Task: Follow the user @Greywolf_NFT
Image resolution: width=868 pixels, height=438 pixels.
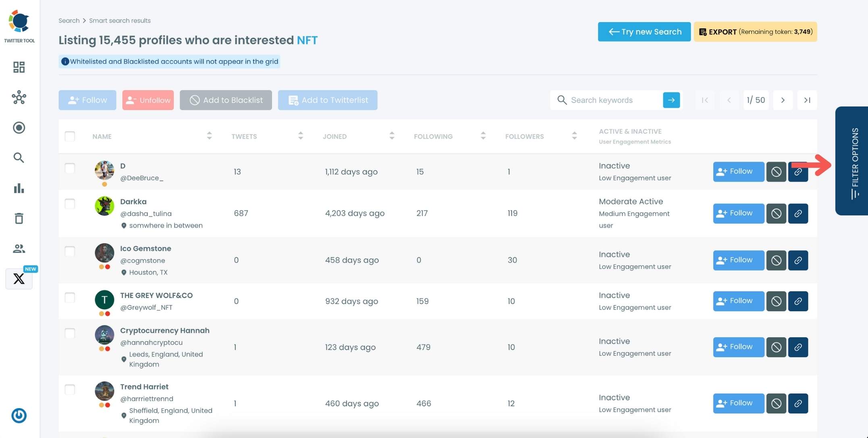Action: [738, 301]
